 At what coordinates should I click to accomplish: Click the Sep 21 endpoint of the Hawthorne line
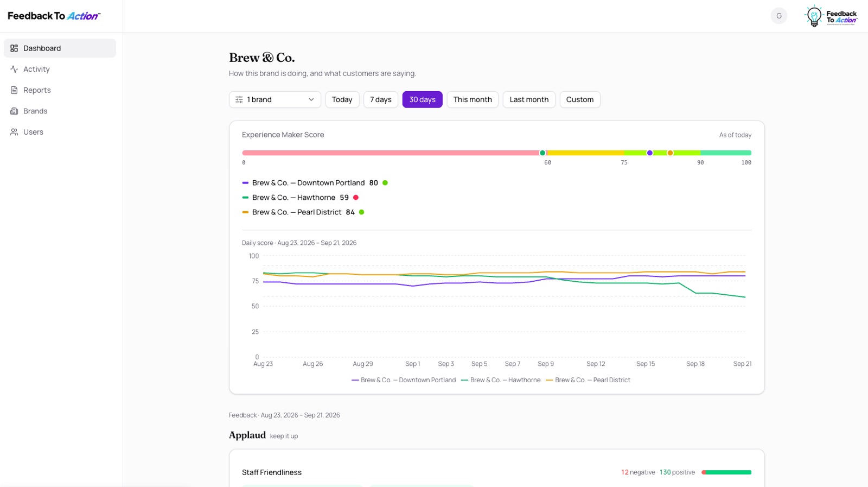745,297
